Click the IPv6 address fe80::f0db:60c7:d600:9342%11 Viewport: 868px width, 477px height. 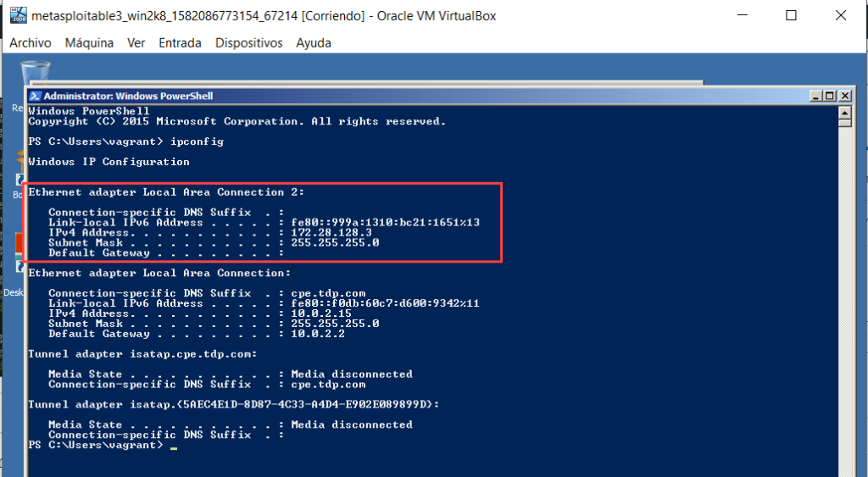386,303
